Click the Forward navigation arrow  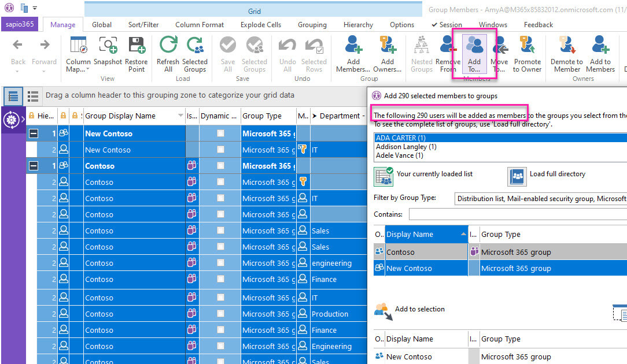tap(45, 44)
